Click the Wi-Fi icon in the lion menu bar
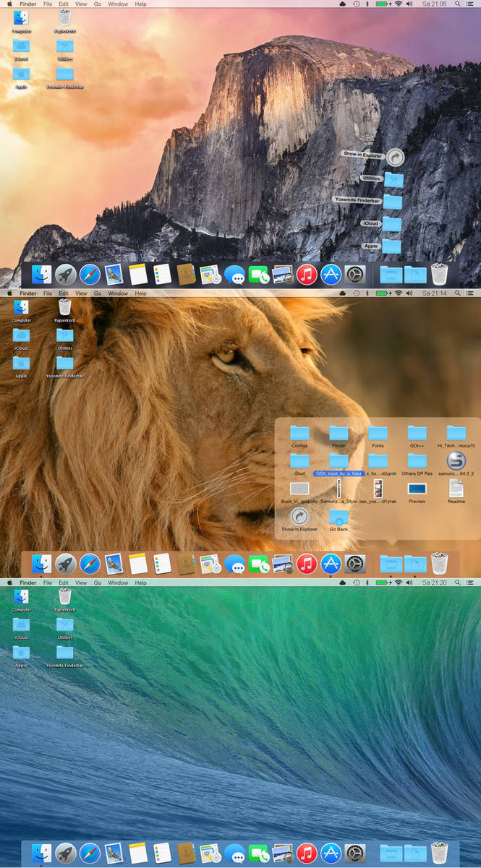This screenshot has width=481, height=868. click(399, 293)
